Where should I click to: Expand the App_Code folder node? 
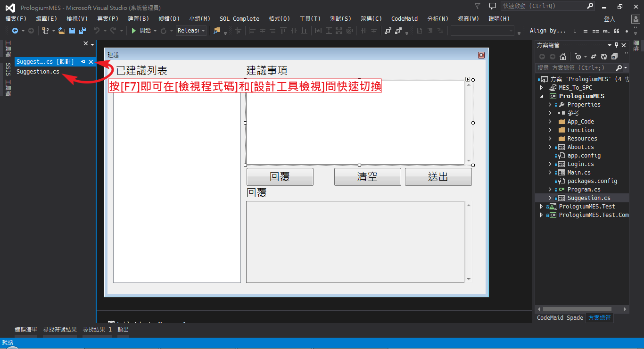coord(550,122)
